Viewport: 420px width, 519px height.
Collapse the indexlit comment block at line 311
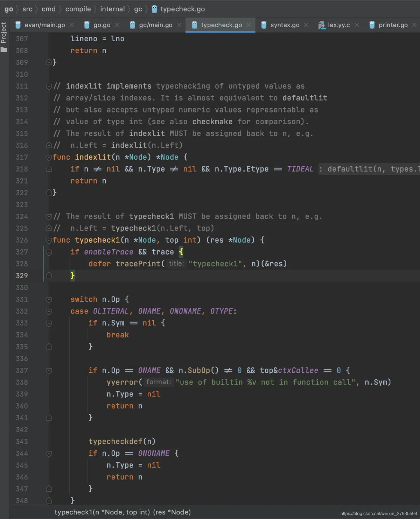pyautogui.click(x=49, y=86)
